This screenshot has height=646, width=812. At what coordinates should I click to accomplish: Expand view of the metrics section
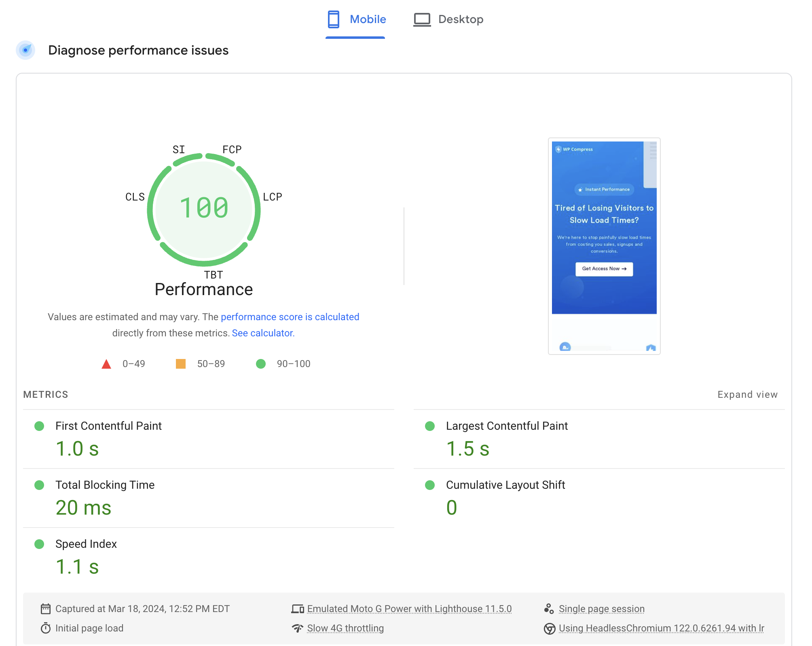[747, 395]
